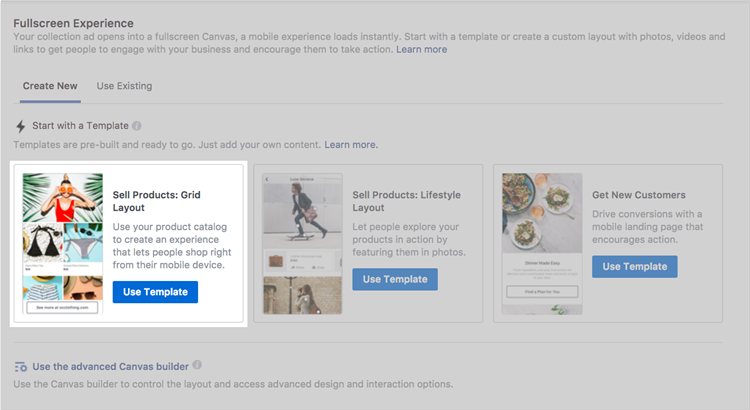Click back arrow in Lifestyle Layout preview
Image resolution: width=750 pixels, height=410 pixels.
[x=267, y=178]
